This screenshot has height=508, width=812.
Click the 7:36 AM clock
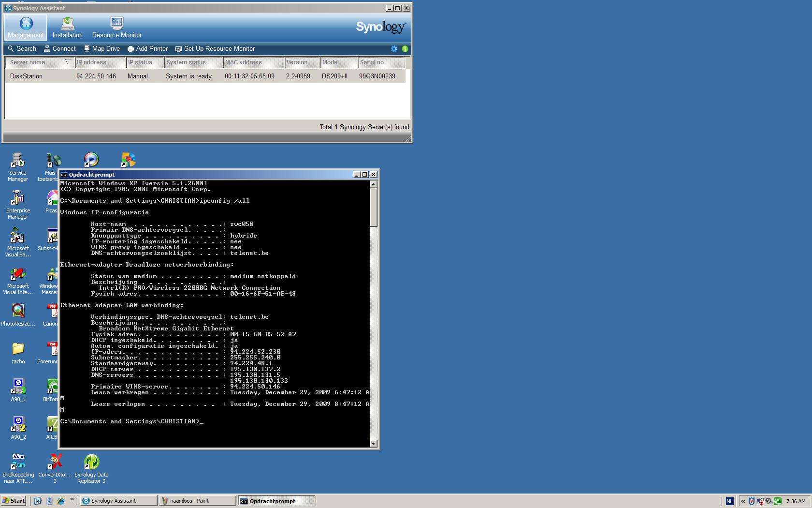(x=796, y=501)
